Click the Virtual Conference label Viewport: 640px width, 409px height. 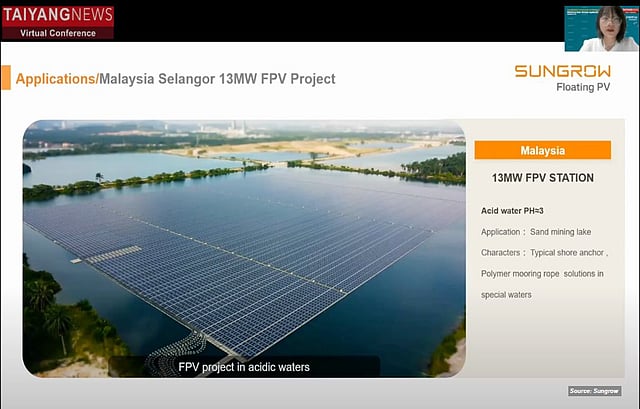pos(57,32)
